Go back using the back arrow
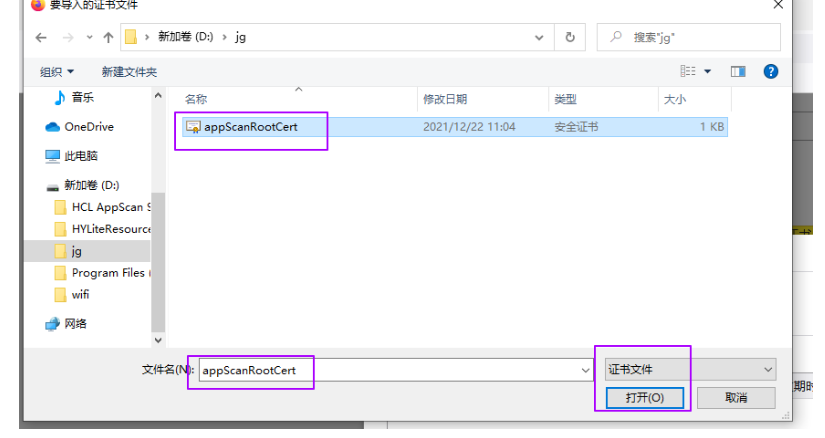Viewport: 825px width, 438px height. 41,37
